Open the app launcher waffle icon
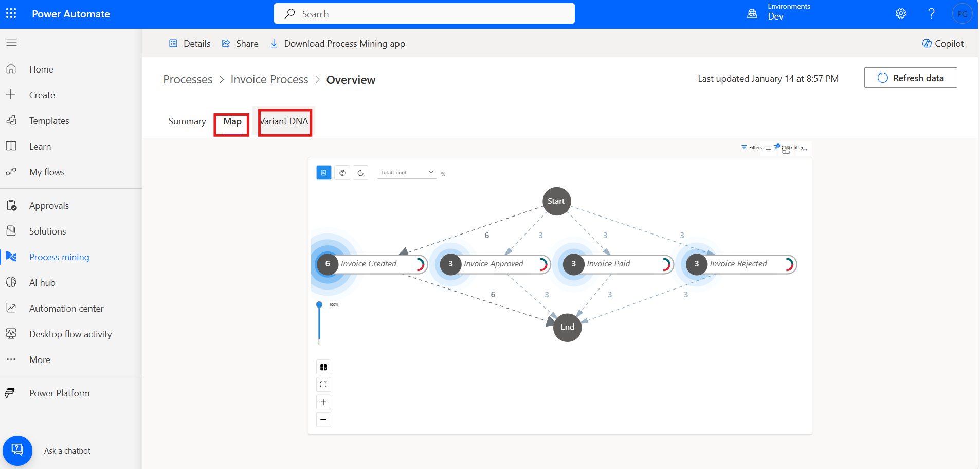This screenshot has width=980, height=469. point(11,14)
